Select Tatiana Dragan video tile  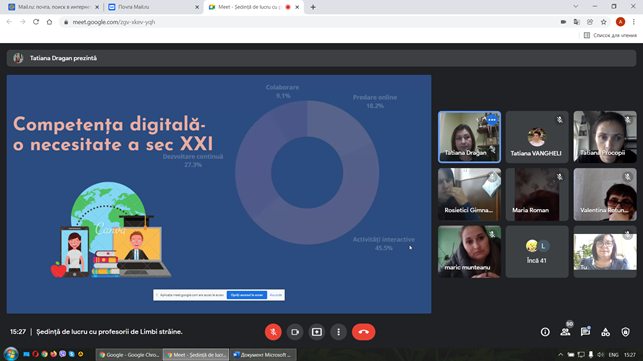click(469, 137)
